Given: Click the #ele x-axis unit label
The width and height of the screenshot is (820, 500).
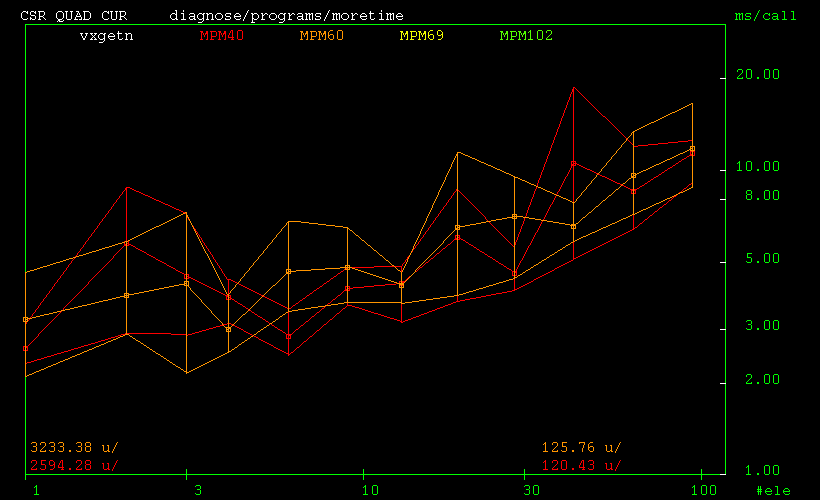Looking at the screenshot, I should (773, 491).
